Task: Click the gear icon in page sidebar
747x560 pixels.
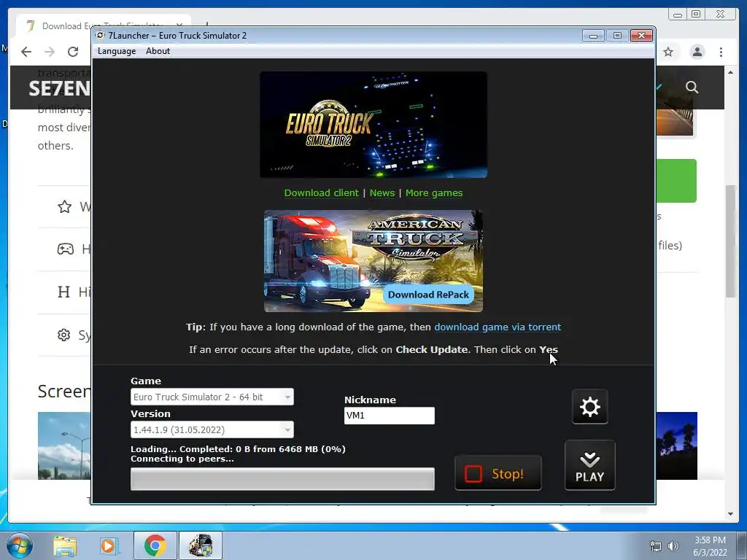Action: coord(64,335)
